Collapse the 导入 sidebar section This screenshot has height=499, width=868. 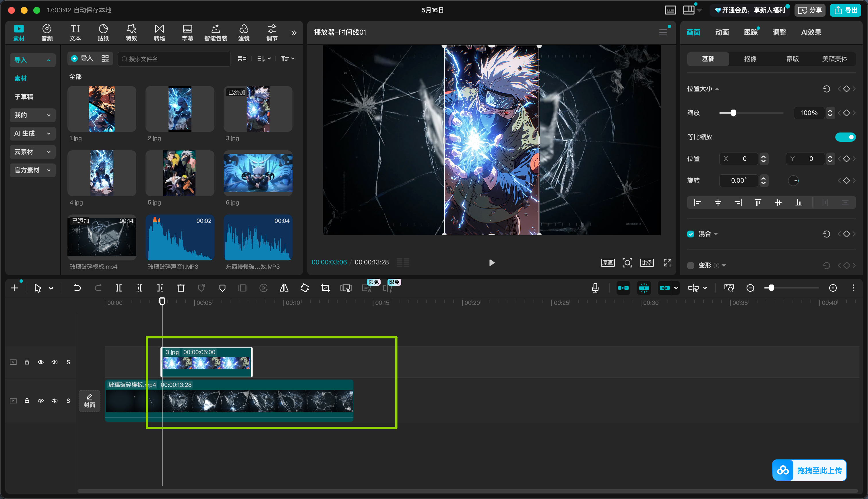33,60
